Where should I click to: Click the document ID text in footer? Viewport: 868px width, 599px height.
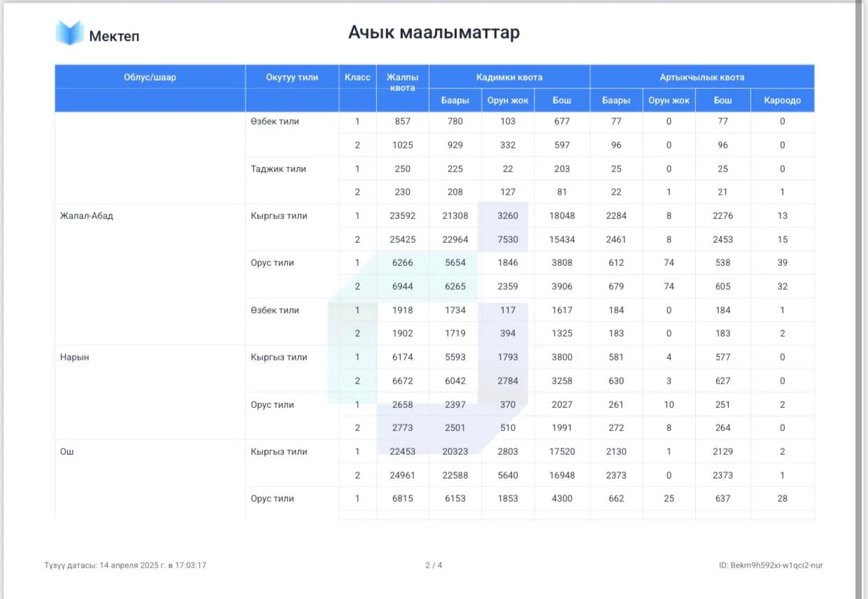(x=770, y=565)
